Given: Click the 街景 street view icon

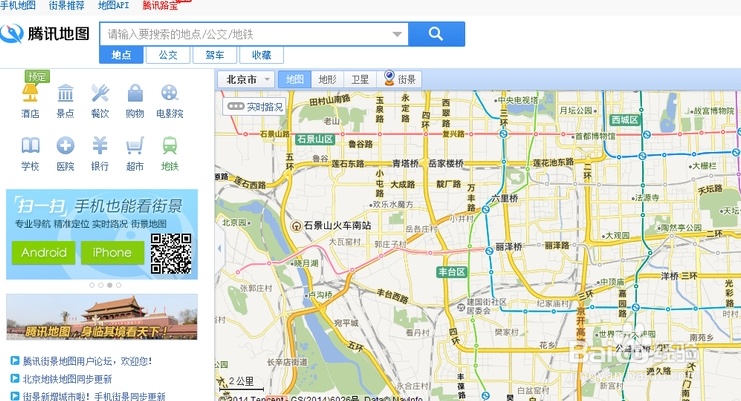Looking at the screenshot, I should coord(399,79).
